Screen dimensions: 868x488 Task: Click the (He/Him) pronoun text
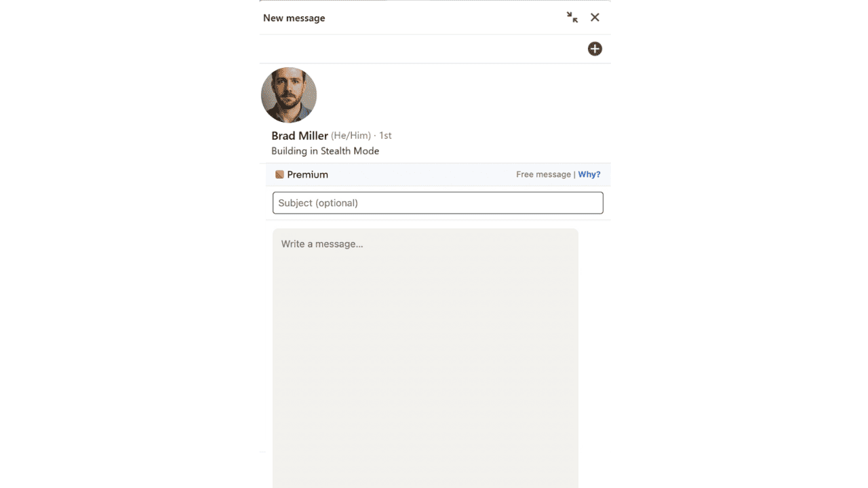tap(350, 136)
